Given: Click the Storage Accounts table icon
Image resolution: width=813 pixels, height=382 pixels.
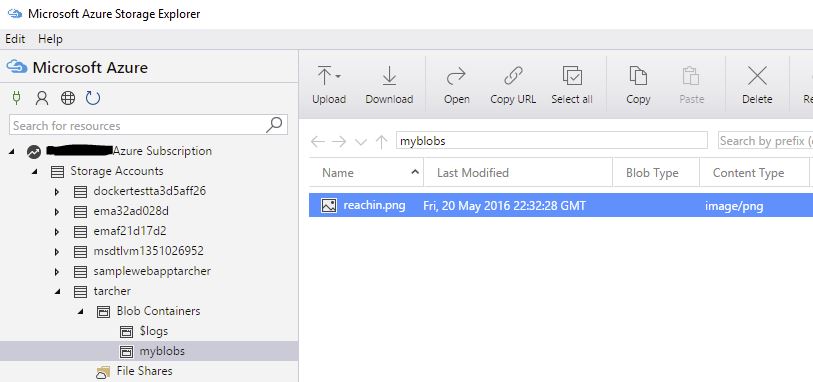Looking at the screenshot, I should (57, 172).
